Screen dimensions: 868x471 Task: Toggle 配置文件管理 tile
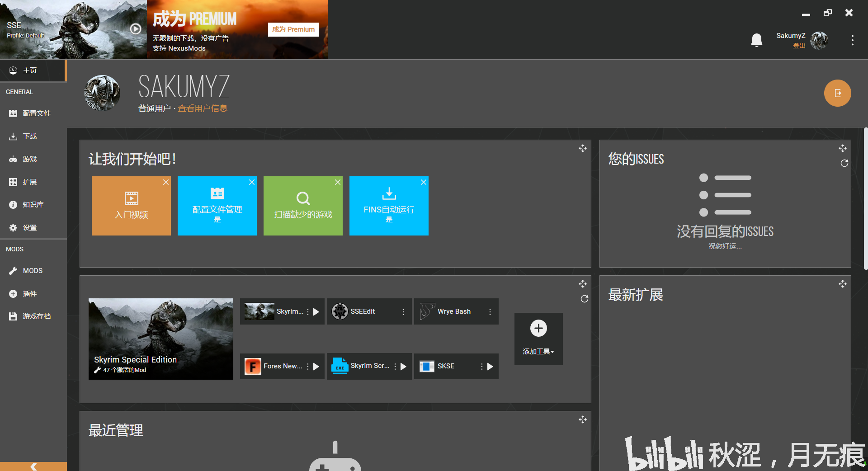click(217, 206)
